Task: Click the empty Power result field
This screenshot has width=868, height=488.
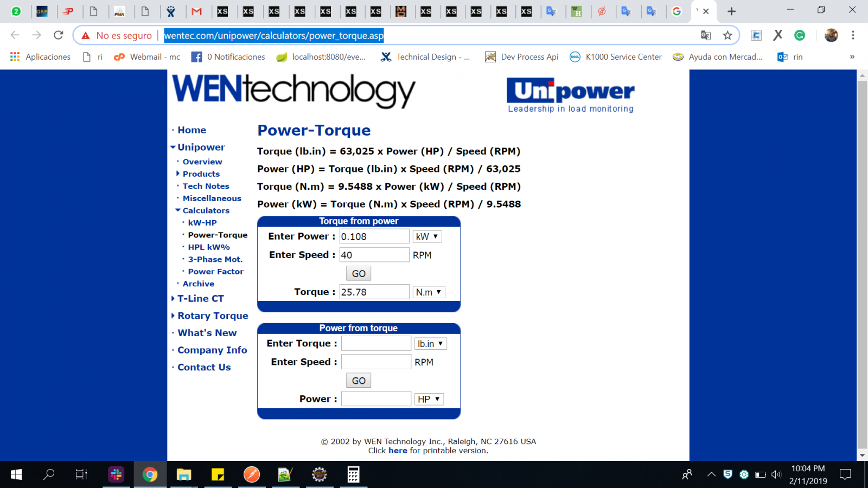Action: pyautogui.click(x=376, y=399)
